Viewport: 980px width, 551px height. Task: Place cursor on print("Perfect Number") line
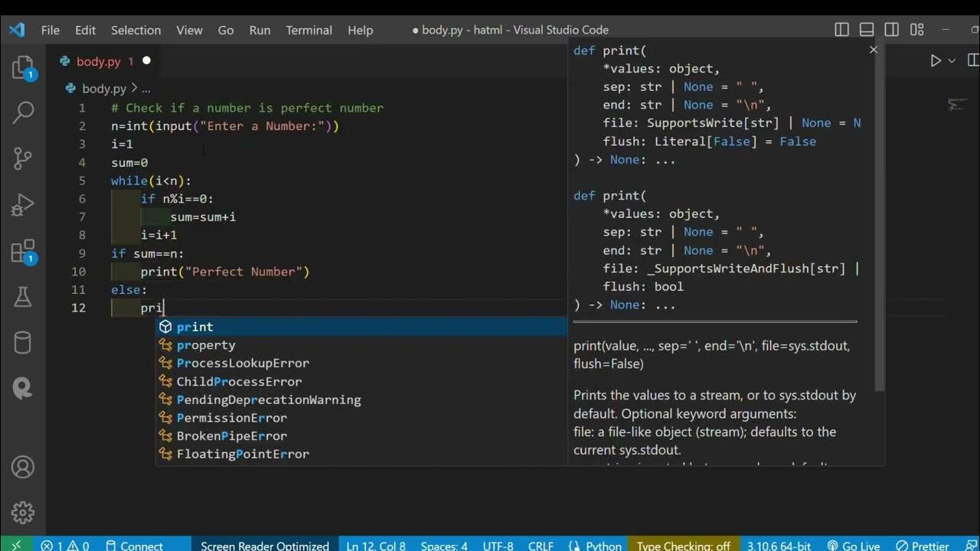(225, 272)
